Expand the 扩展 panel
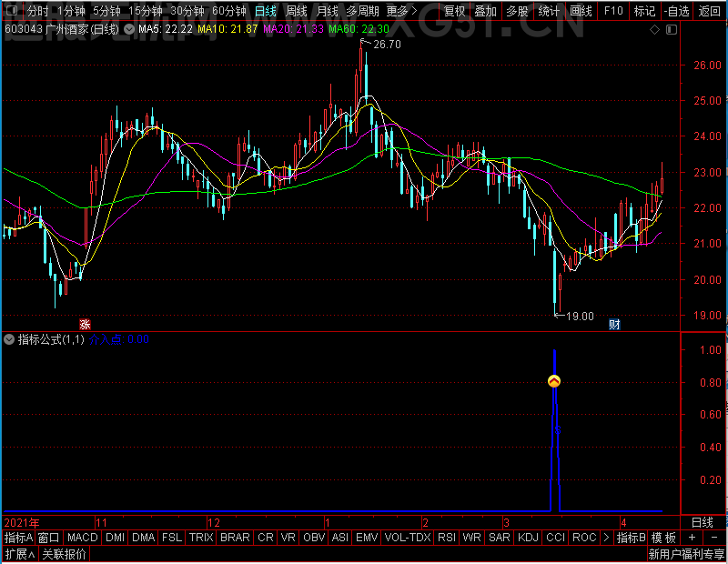728x564 pixels. (20, 554)
